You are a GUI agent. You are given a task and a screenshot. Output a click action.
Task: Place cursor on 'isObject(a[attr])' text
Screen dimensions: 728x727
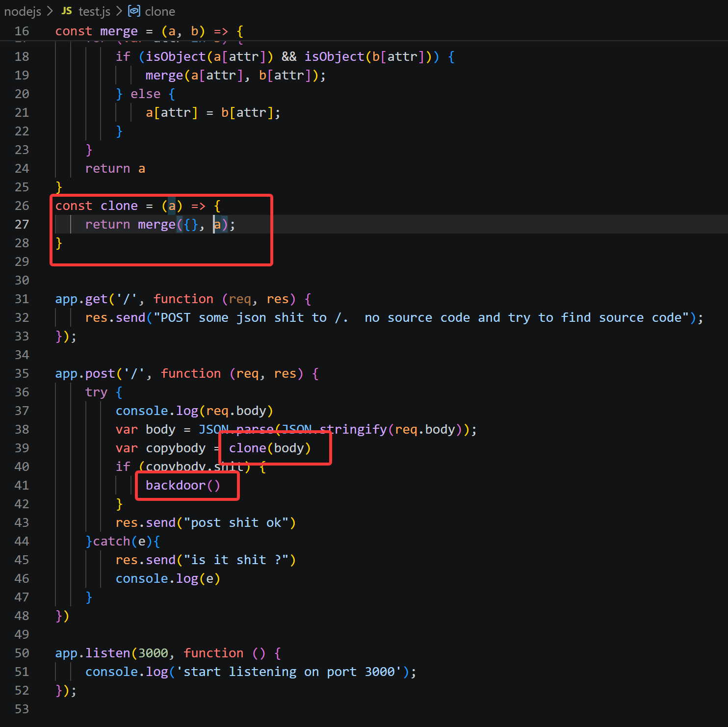(x=209, y=56)
